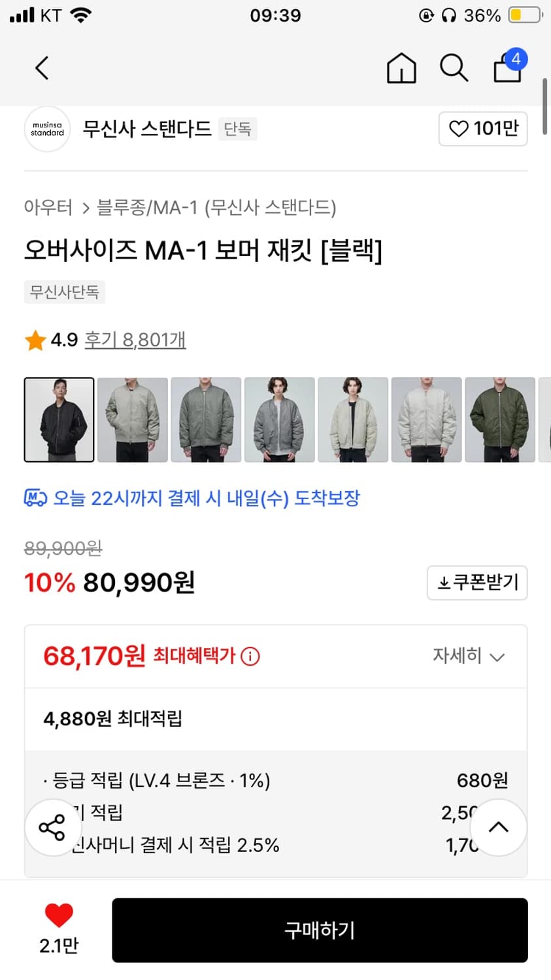Tap the musinsa standard brand logo

46,129
